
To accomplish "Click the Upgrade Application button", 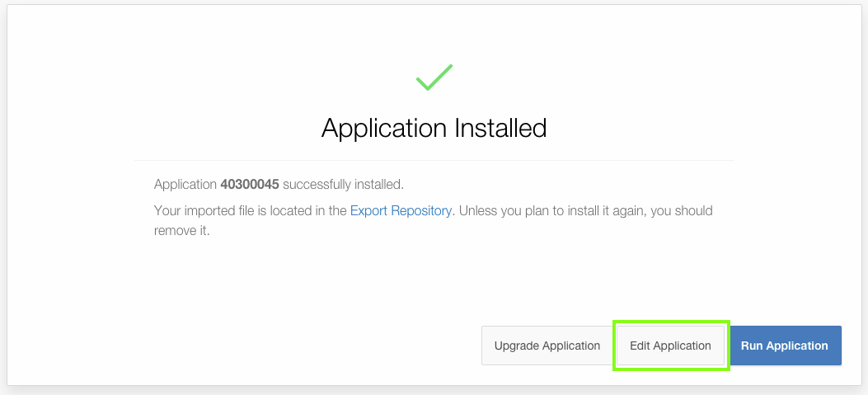I will click(547, 346).
